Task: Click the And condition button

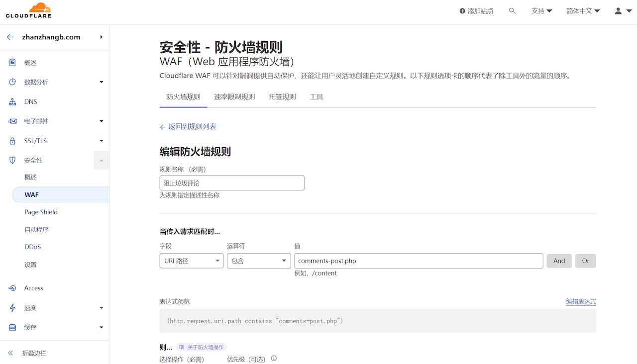Action: 559,261
